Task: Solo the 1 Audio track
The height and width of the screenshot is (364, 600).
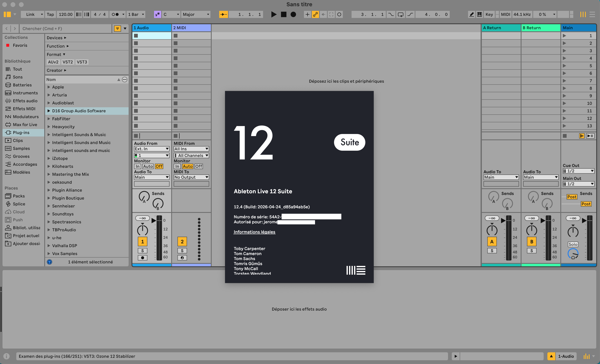Action: (x=142, y=250)
